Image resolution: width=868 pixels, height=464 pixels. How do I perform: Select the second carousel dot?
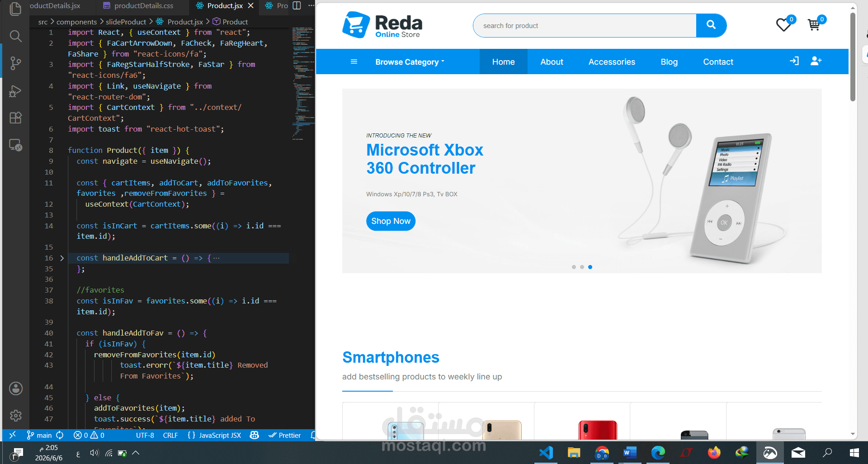pos(582,267)
